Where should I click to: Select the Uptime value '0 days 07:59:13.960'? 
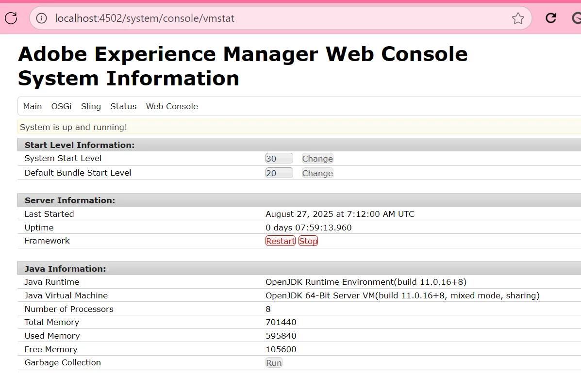click(309, 228)
